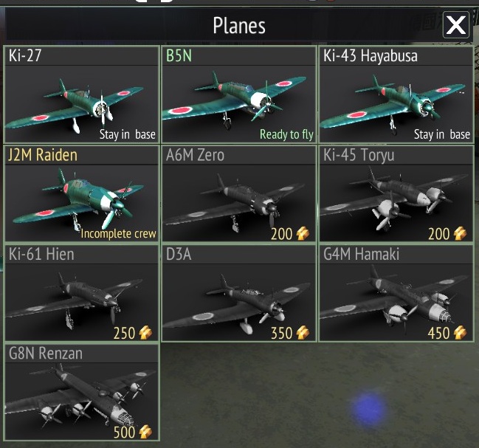Viewport: 479px width, 448px height.
Task: Click 'Stay in base' on Ki-43 Hayabusa
Action: [x=442, y=134]
